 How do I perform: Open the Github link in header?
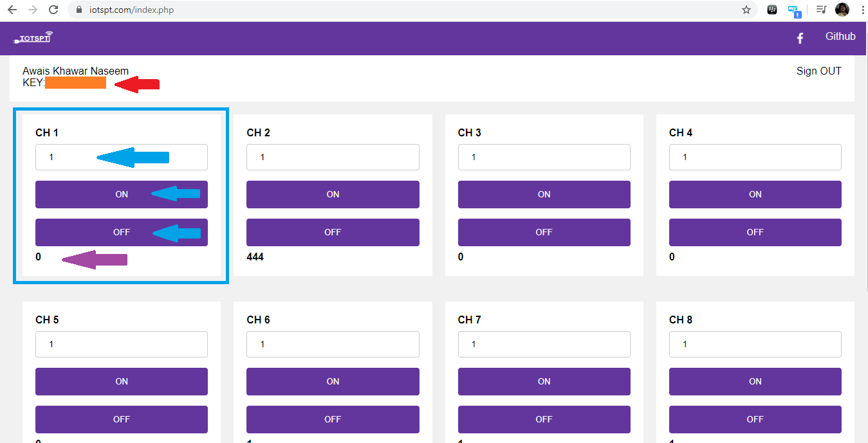point(840,37)
